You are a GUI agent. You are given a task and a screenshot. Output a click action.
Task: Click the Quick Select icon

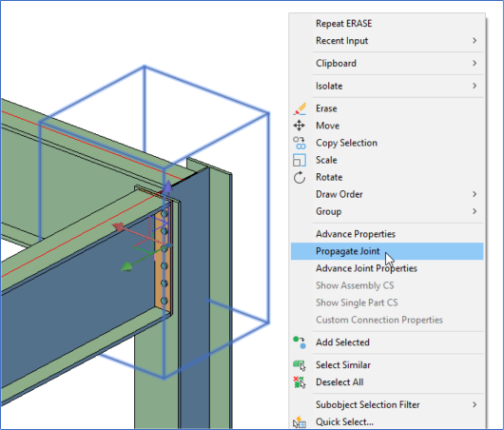pyautogui.click(x=300, y=422)
